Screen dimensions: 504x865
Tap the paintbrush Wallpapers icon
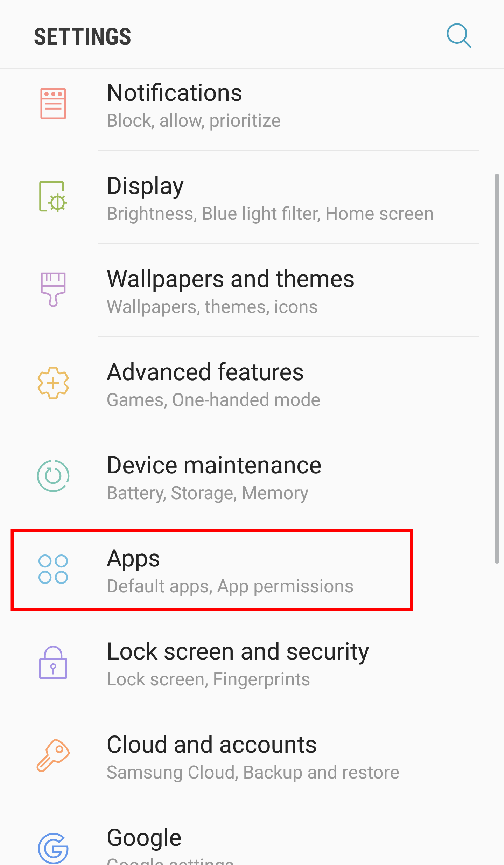coord(53,290)
